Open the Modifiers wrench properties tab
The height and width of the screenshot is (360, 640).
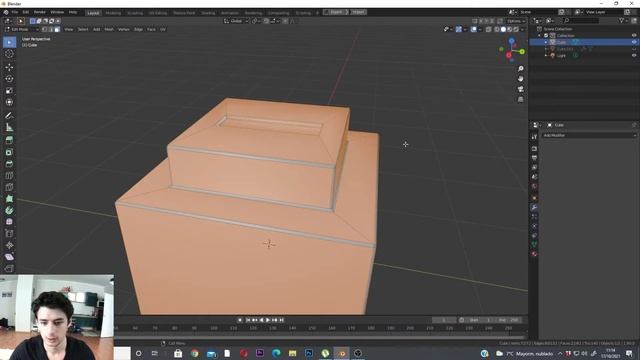534,207
